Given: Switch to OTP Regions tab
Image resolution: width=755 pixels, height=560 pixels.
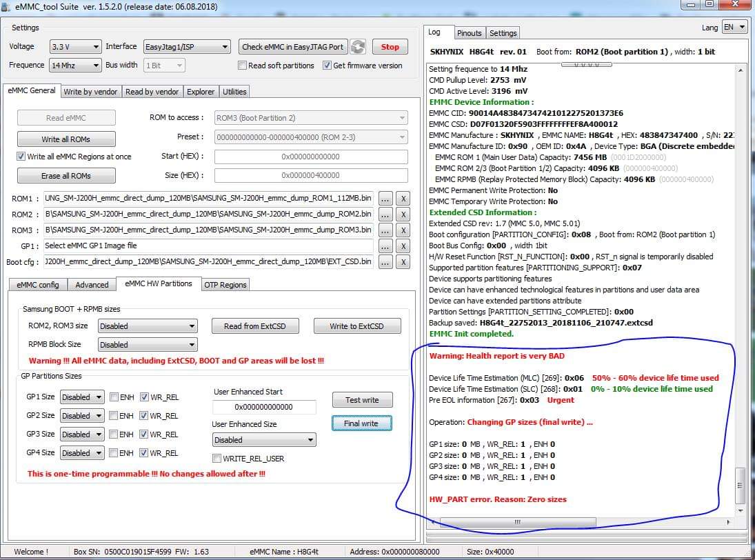Looking at the screenshot, I should (225, 285).
